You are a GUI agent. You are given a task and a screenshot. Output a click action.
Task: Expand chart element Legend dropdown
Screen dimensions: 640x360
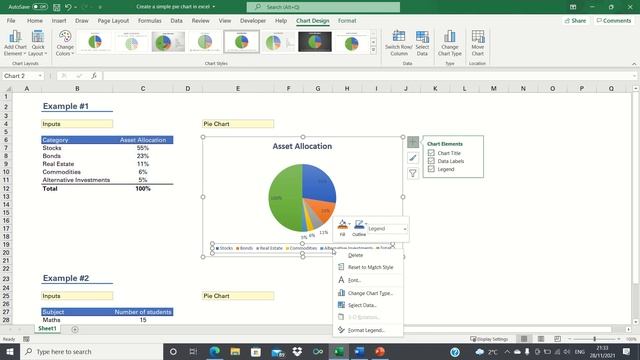coord(404,229)
